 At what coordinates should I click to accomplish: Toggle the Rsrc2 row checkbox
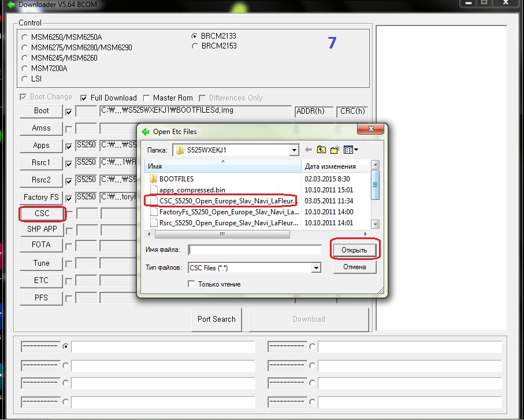69,181
